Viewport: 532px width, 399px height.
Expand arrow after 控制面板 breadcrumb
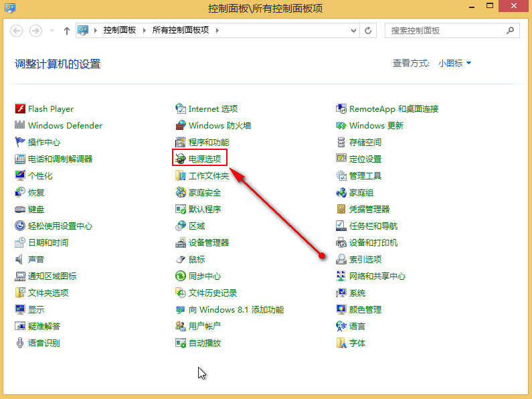[x=145, y=31]
